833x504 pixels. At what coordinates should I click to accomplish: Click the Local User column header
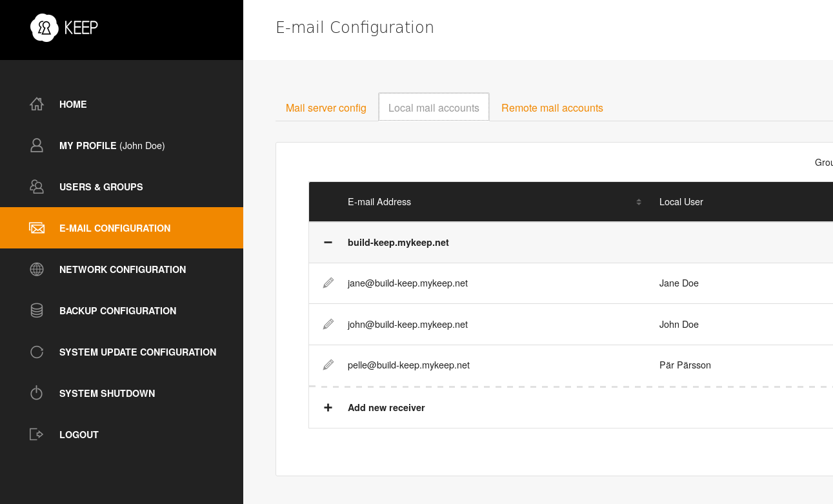click(681, 202)
